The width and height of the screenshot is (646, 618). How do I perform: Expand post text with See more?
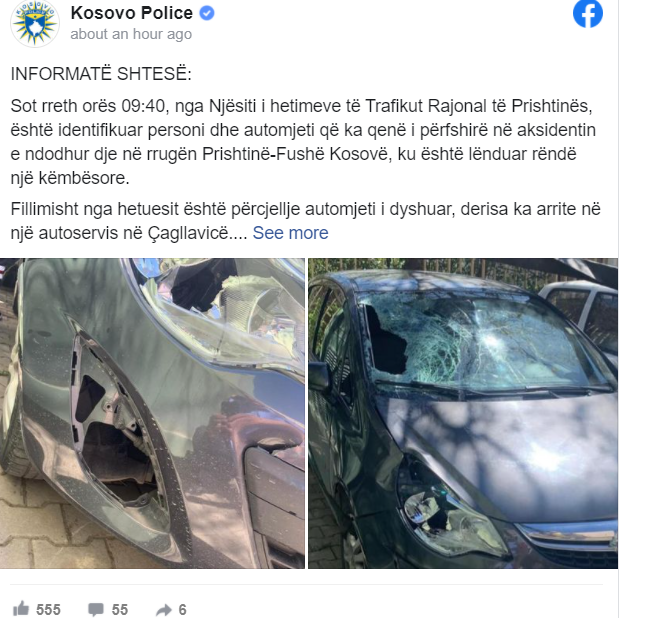click(x=290, y=233)
